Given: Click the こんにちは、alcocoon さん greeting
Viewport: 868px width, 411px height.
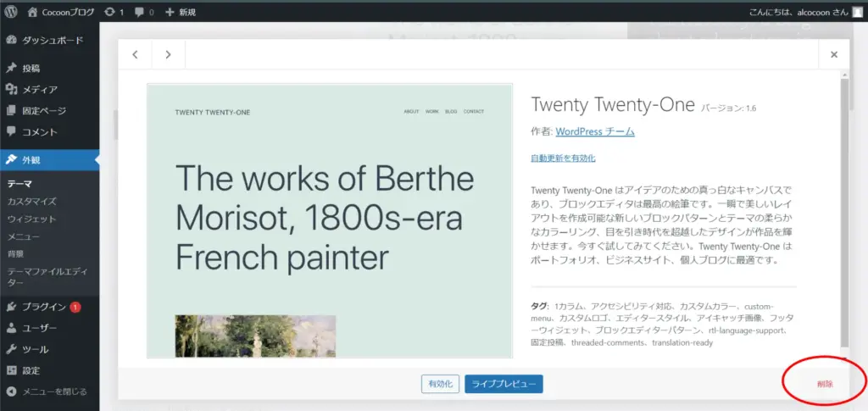Looking at the screenshot, I should pos(798,12).
